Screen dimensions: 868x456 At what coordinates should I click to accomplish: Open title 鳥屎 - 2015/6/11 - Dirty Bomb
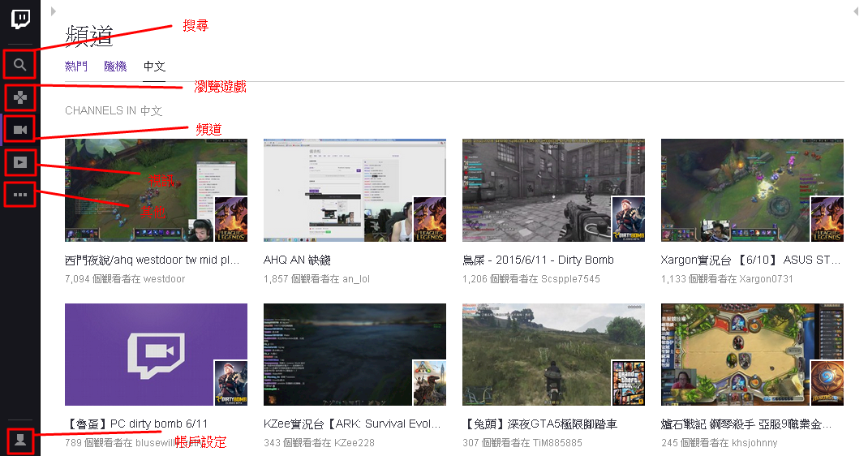538,260
